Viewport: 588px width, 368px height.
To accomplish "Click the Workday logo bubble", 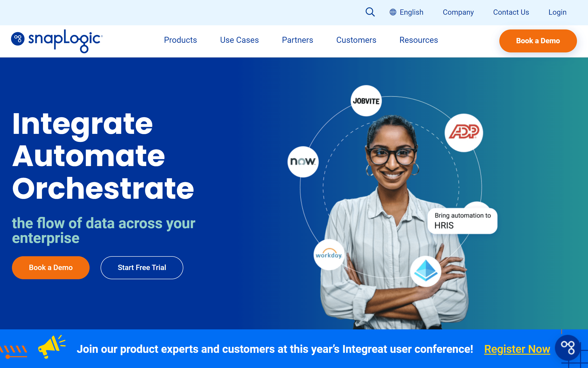I will pos(329,255).
